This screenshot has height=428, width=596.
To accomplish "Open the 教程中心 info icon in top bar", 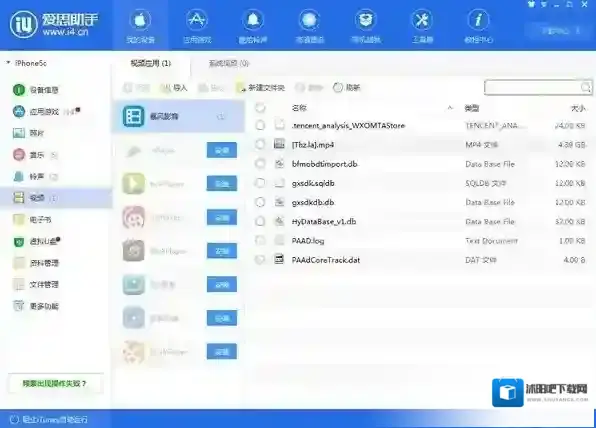I will [x=478, y=20].
